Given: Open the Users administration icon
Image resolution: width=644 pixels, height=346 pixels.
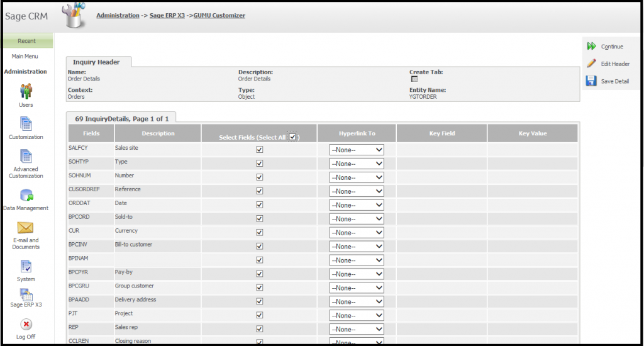Looking at the screenshot, I should [26, 91].
